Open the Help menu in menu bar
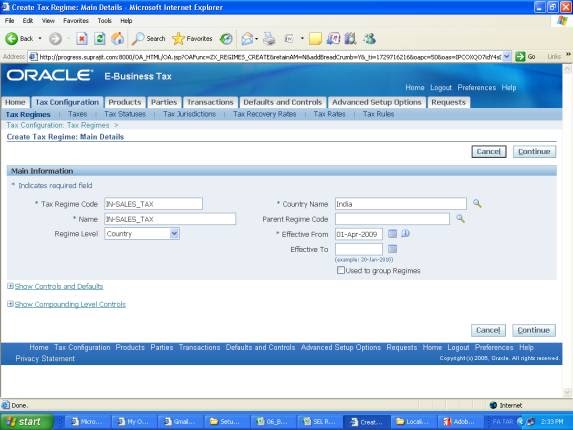573x430 pixels. [126, 21]
